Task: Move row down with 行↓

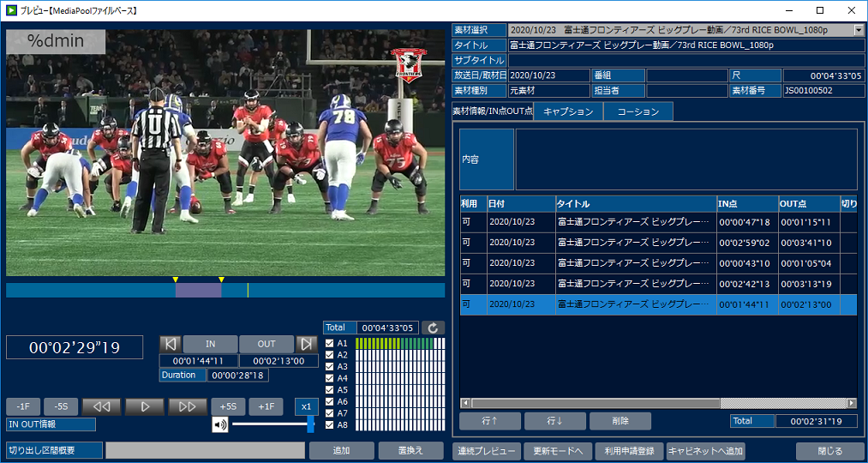Action: (x=555, y=421)
